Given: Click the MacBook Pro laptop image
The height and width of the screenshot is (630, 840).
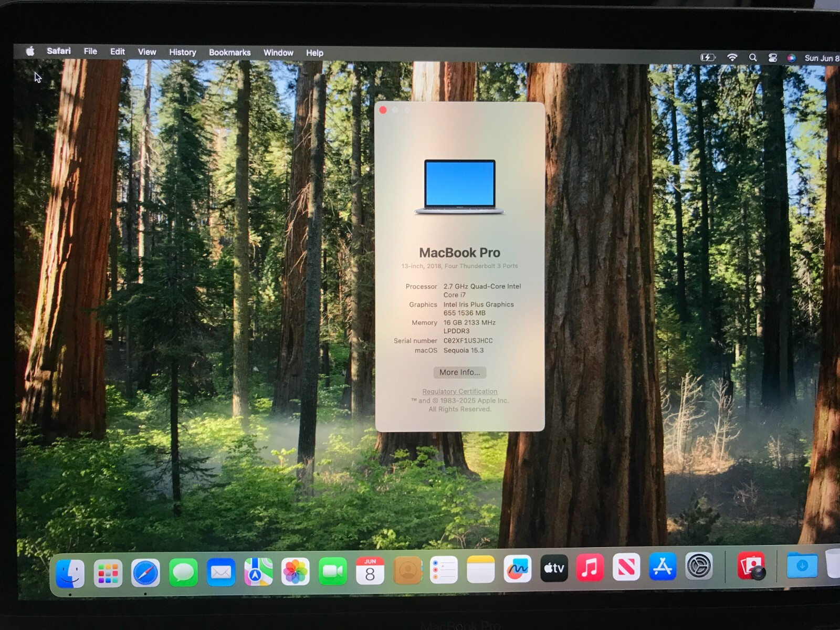Looking at the screenshot, I should [x=460, y=187].
